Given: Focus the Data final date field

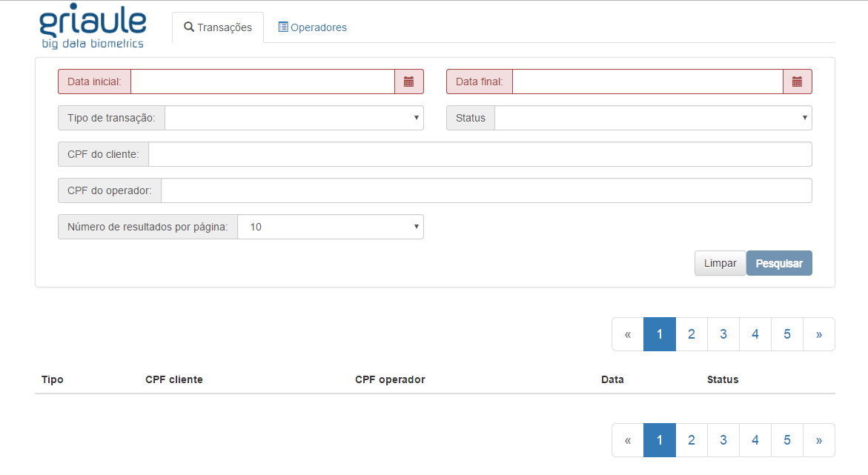Looking at the screenshot, I should tap(648, 82).
